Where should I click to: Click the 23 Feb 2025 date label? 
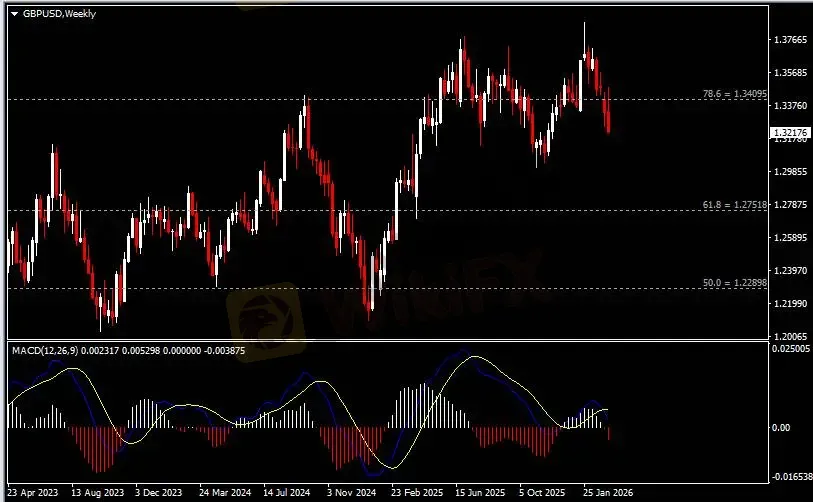tap(417, 493)
